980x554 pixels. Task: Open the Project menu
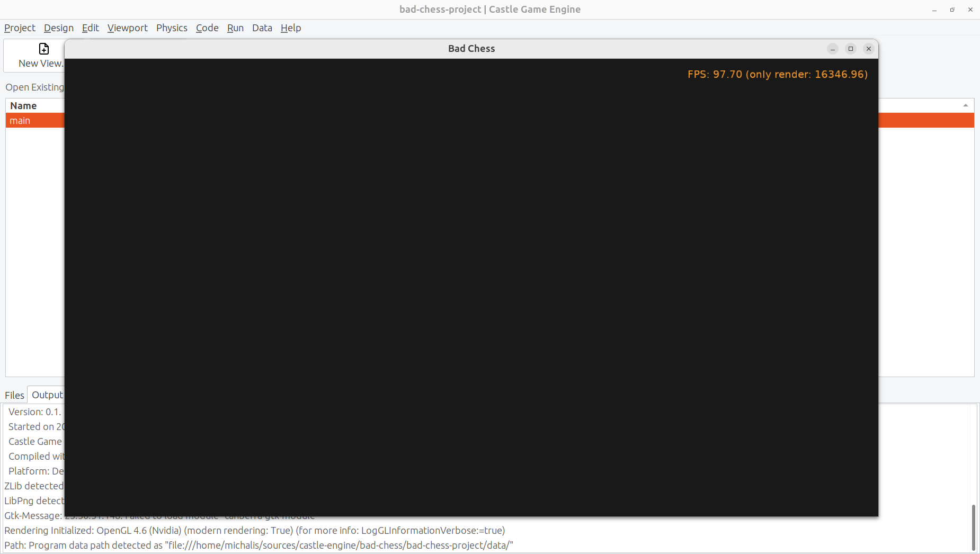pos(20,28)
